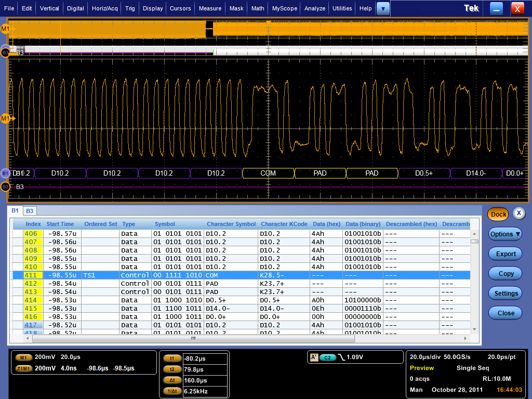Expand the menu bar dropdown arrow
532x399 pixels.
coord(383,8)
